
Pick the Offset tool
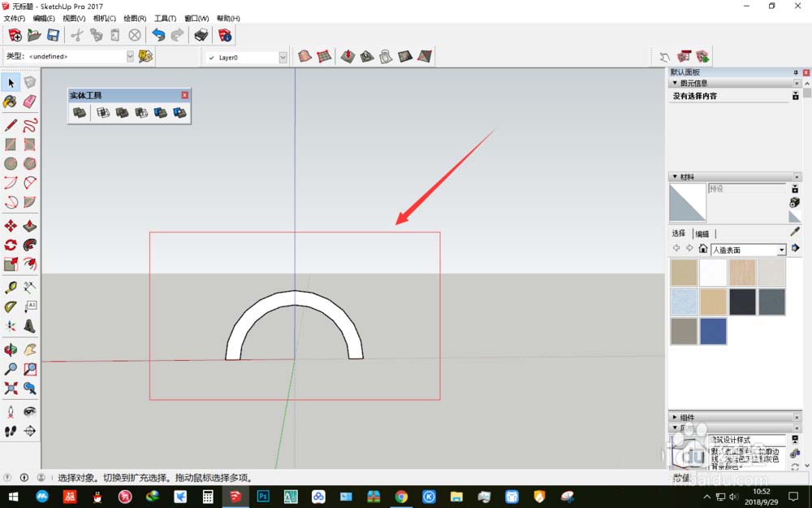pos(29,264)
